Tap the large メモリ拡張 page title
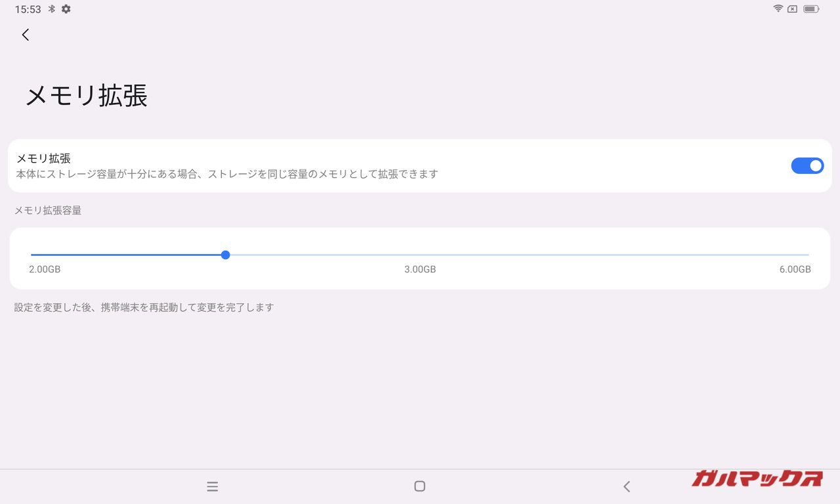 tap(86, 96)
